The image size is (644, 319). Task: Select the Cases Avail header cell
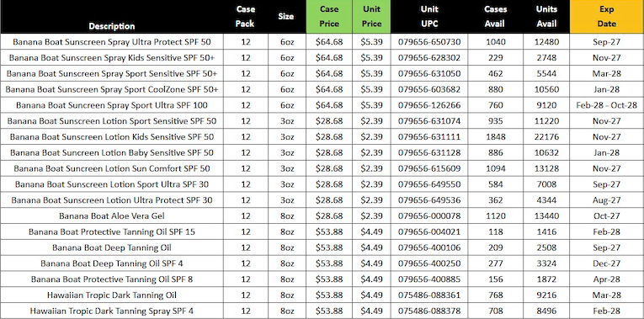[495, 17]
